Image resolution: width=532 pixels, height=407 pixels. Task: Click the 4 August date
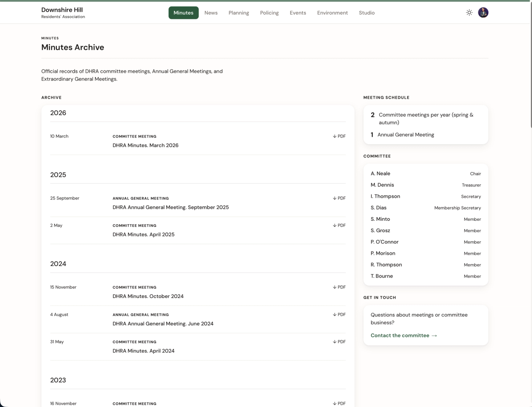[59, 314]
